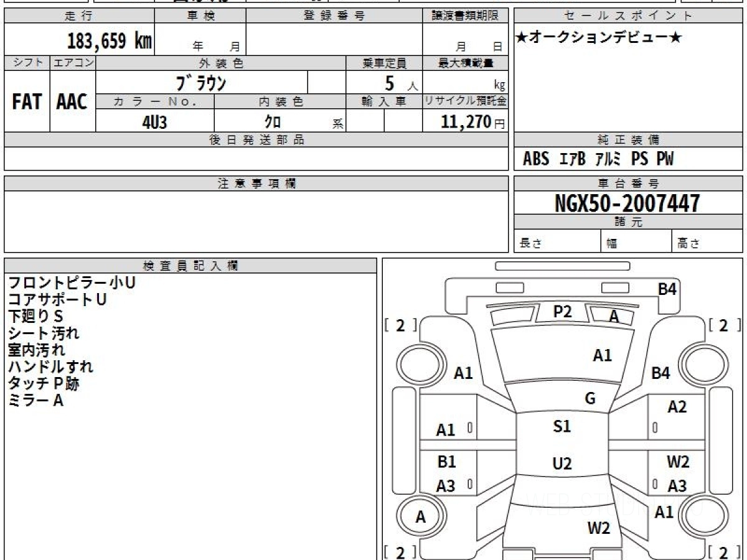Select the 検査員記入欄 header
The width and height of the screenshot is (747, 560).
190,266
